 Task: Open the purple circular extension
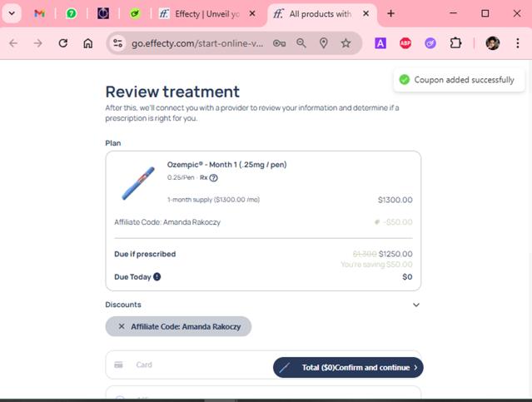pyautogui.click(x=430, y=43)
